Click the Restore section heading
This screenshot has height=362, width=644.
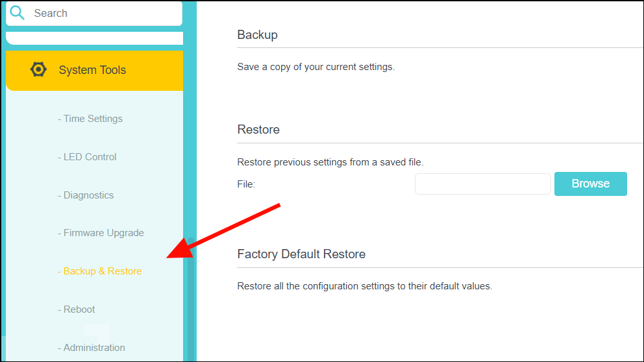(x=258, y=129)
